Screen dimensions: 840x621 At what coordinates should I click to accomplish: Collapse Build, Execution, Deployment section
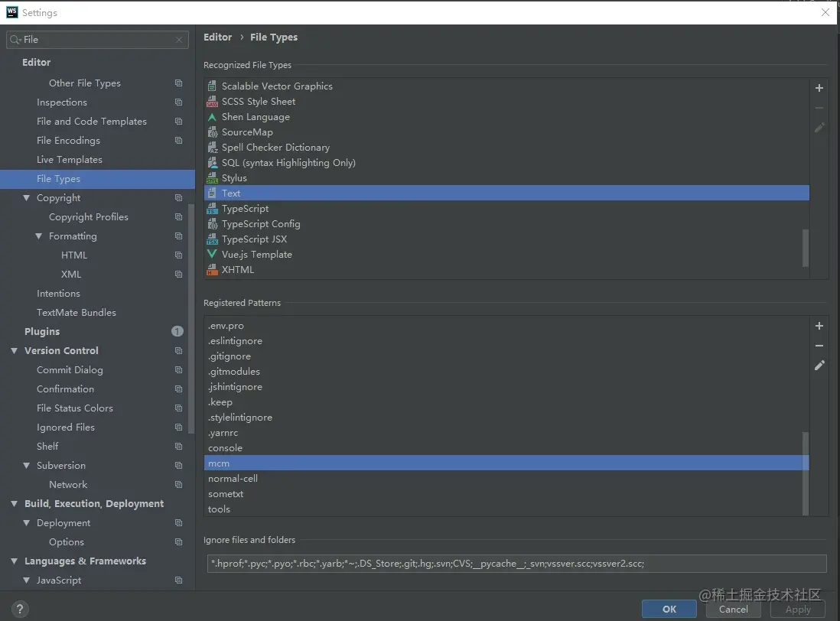tap(14, 504)
